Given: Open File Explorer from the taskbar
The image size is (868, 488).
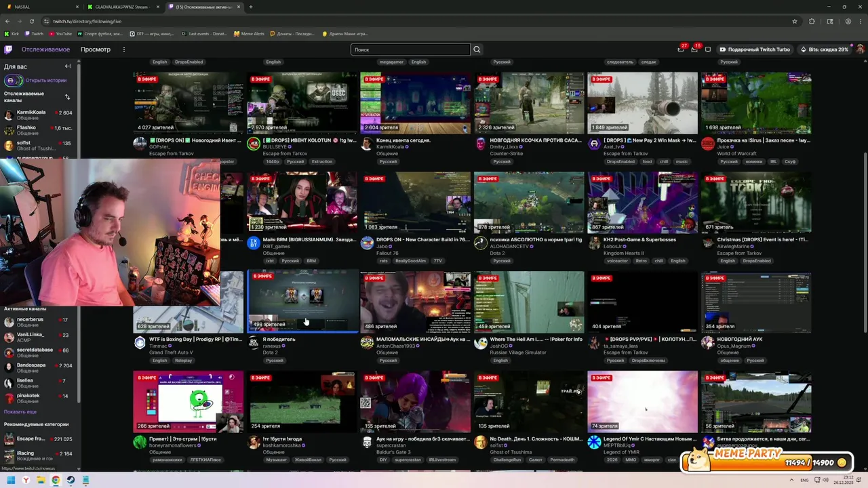Looking at the screenshot, I should coord(41,481).
